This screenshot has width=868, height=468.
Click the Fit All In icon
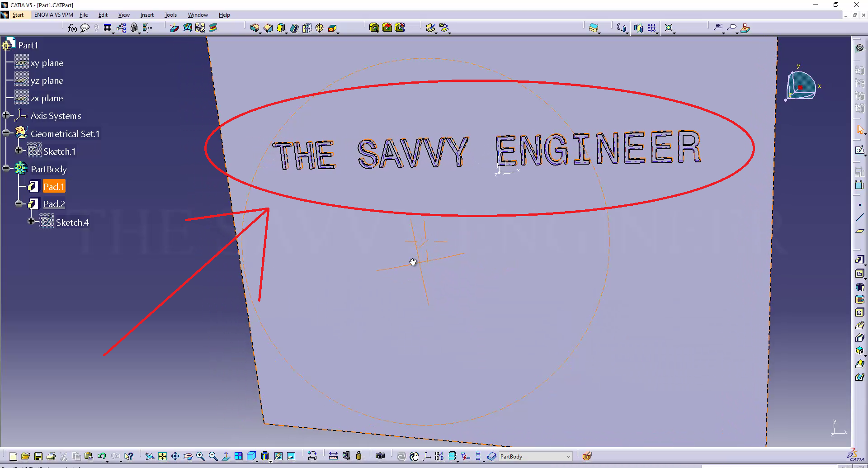(162, 456)
